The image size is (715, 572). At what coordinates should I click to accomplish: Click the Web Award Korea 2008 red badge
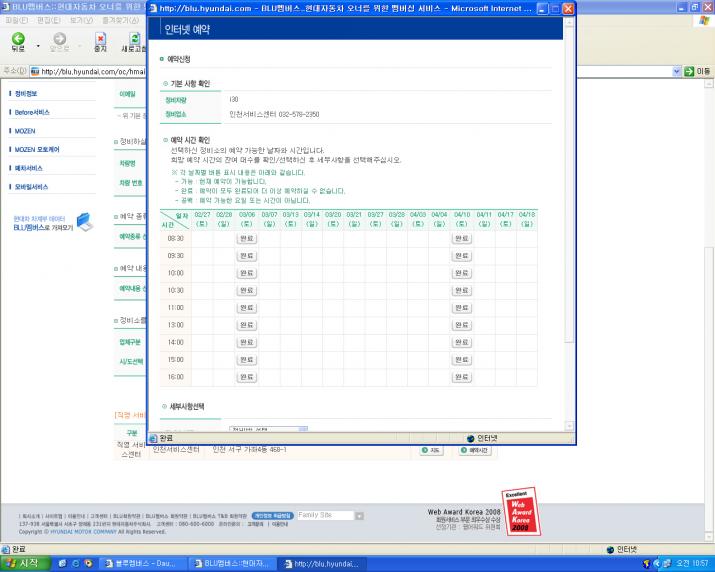(x=521, y=512)
